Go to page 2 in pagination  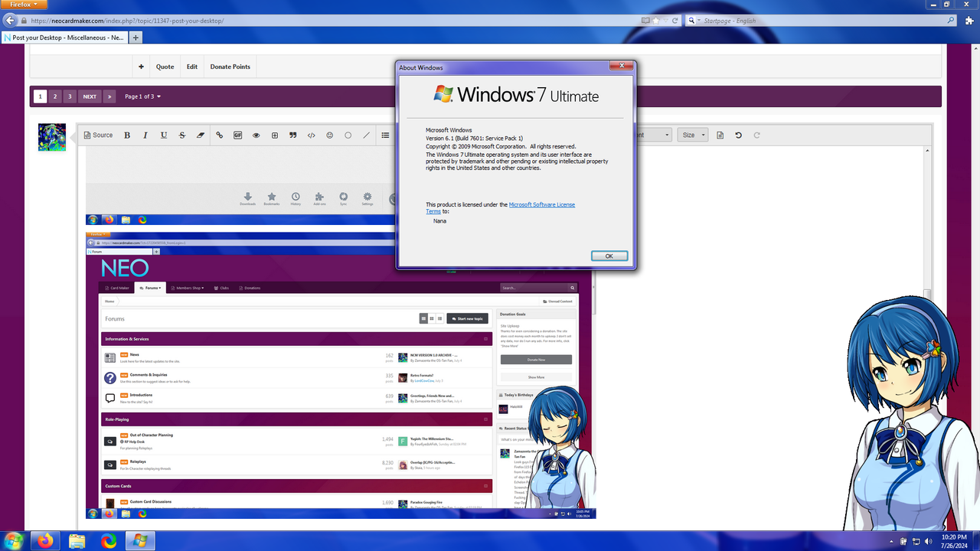pos(55,96)
